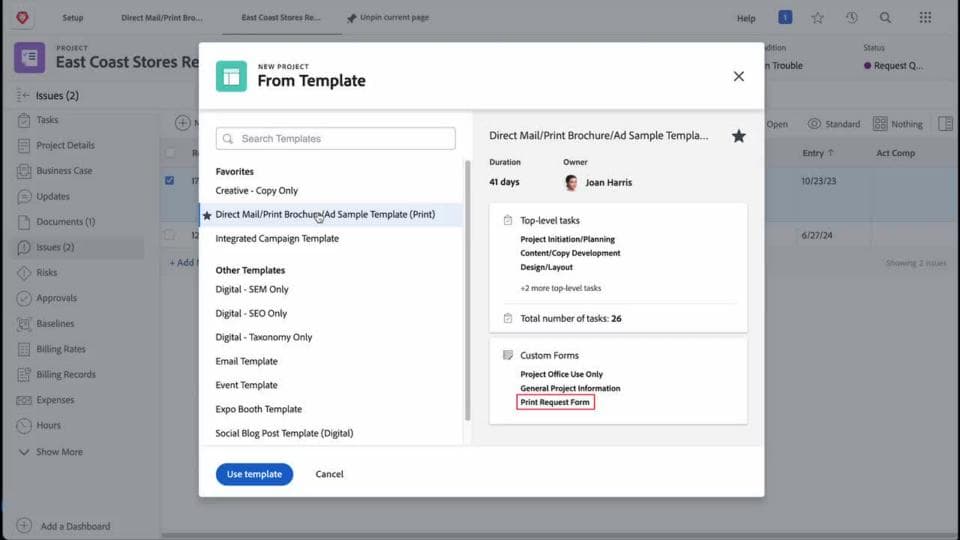The width and height of the screenshot is (960, 540).
Task: Close the From Template dialog
Action: 738,77
